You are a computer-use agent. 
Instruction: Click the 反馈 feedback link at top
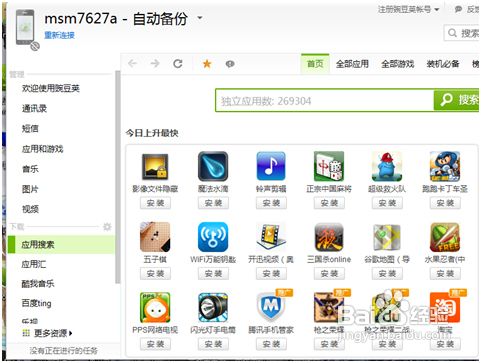coord(467,9)
